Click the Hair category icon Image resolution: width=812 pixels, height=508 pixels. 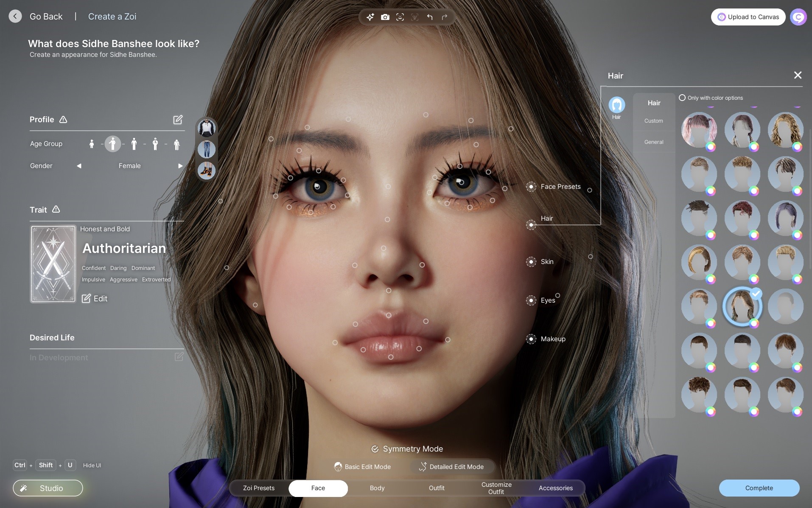616,105
